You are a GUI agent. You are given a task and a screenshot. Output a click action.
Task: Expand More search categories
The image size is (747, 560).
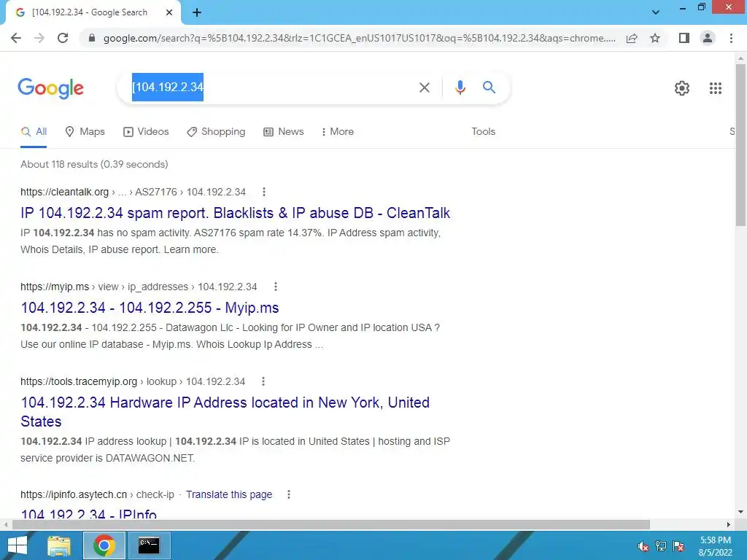pyautogui.click(x=337, y=131)
